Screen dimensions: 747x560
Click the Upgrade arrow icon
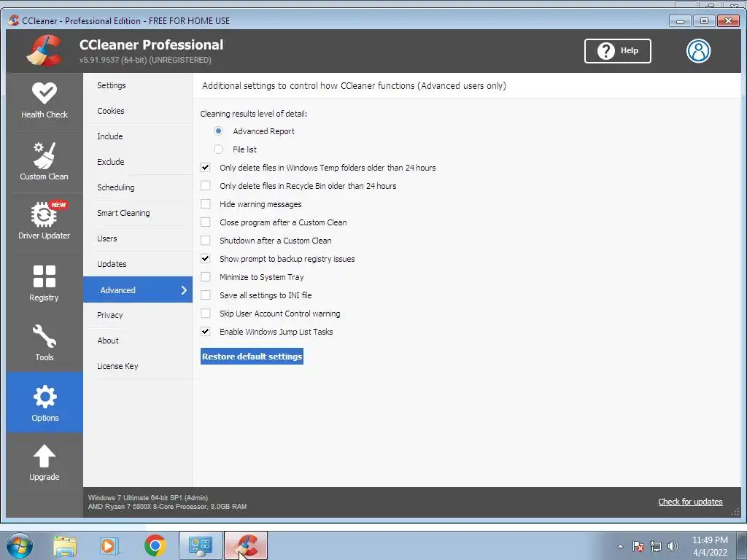[x=44, y=456]
